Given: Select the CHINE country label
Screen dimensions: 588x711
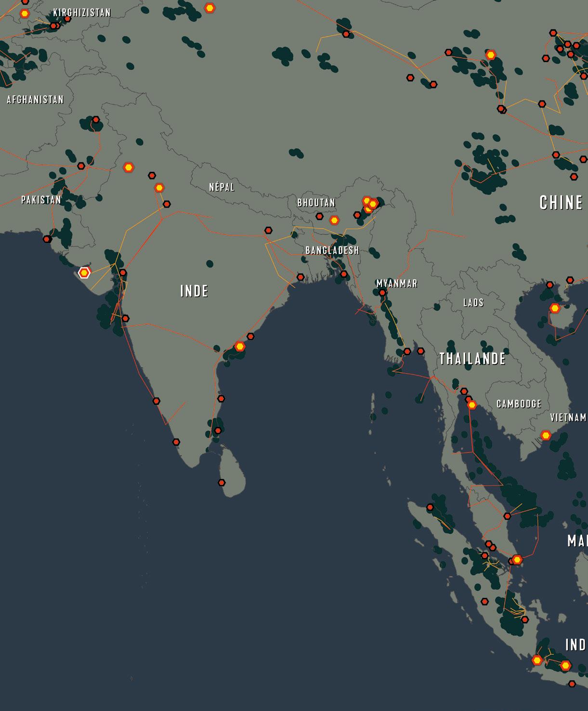Looking at the screenshot, I should [x=562, y=202].
